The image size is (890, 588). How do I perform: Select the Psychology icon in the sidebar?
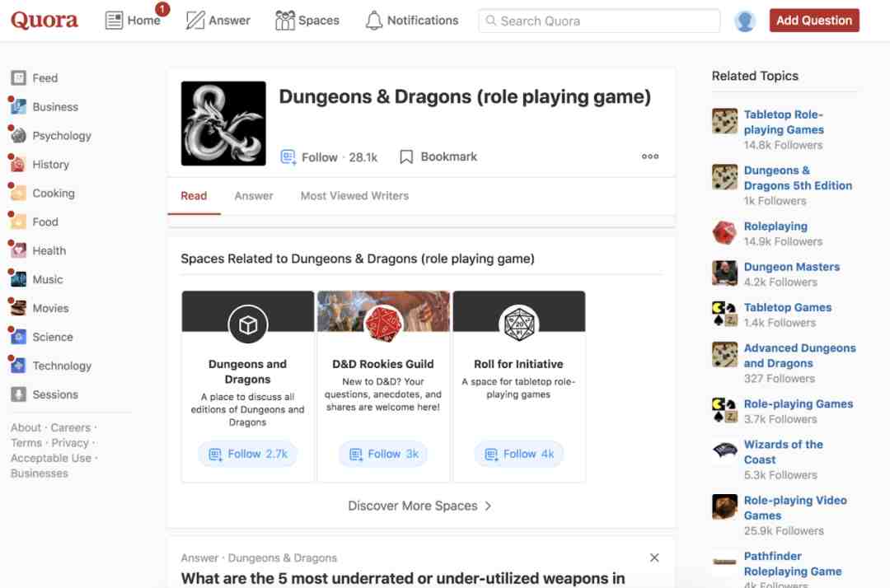18,135
